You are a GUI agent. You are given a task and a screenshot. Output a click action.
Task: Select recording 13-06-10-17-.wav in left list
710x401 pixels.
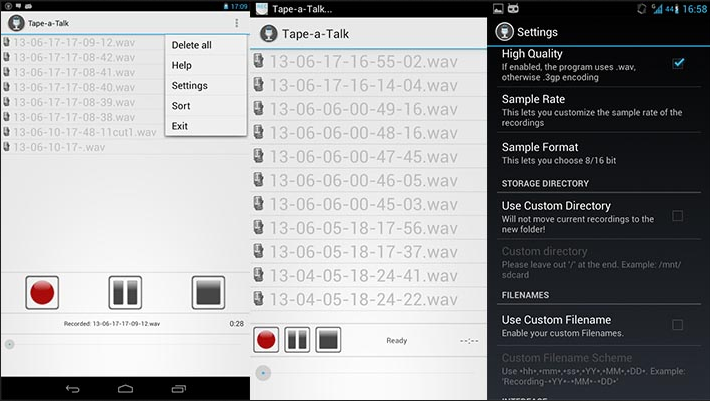[59, 147]
